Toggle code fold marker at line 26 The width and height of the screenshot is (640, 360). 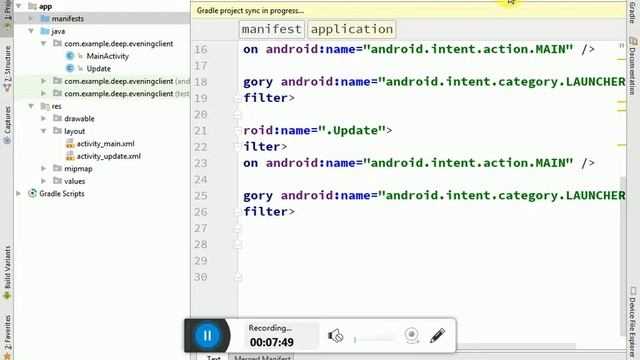click(x=238, y=212)
